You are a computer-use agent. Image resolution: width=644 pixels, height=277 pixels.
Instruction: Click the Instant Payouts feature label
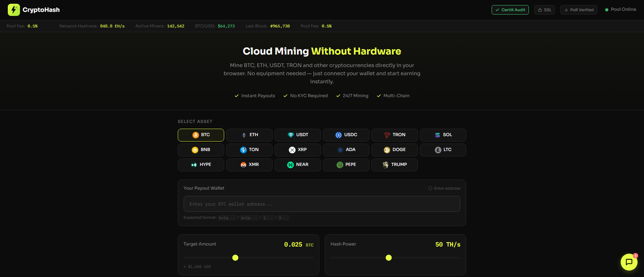click(258, 96)
